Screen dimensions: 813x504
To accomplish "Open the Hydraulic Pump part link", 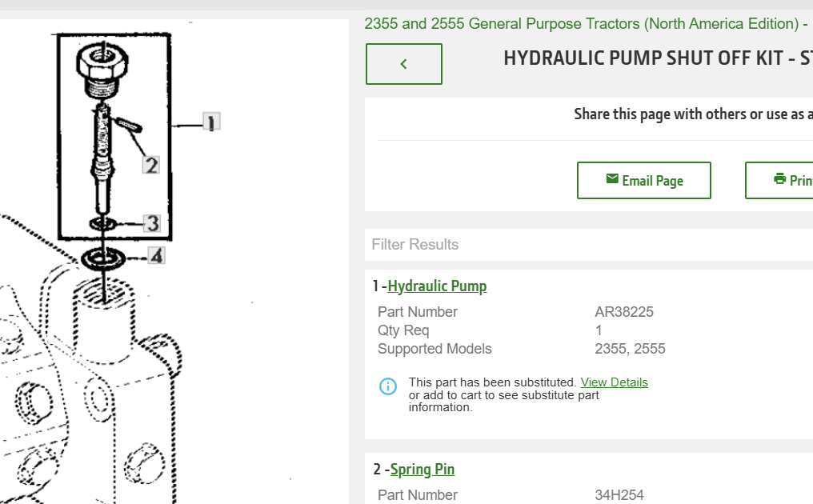I will pyautogui.click(x=437, y=286).
